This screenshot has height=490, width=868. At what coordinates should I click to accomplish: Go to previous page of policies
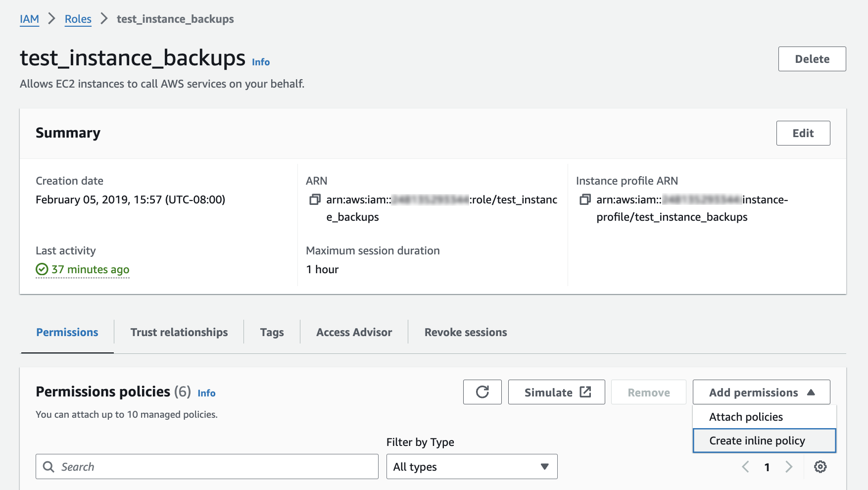click(x=745, y=467)
